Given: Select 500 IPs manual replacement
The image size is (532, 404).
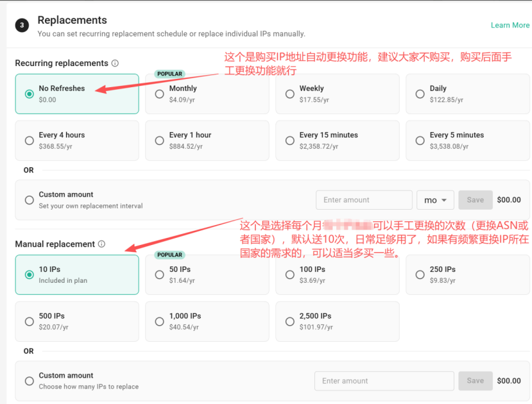Looking at the screenshot, I should (77, 321).
